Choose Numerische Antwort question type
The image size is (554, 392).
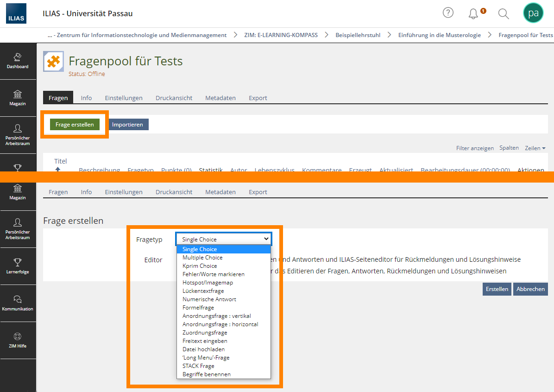pos(224,299)
